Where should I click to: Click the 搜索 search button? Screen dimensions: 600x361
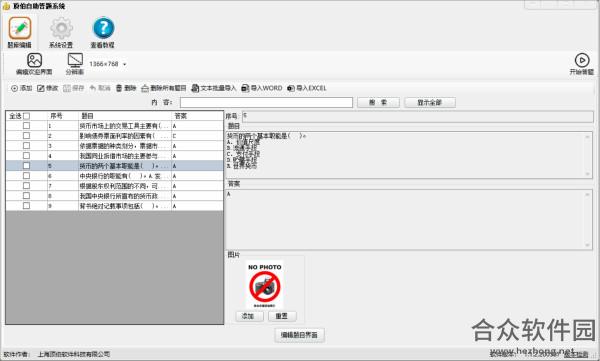click(x=378, y=102)
